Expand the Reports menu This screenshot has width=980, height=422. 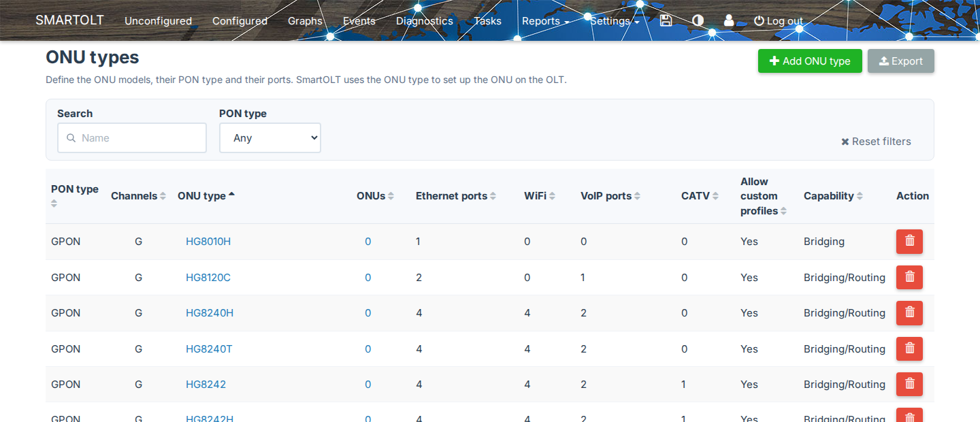(546, 21)
